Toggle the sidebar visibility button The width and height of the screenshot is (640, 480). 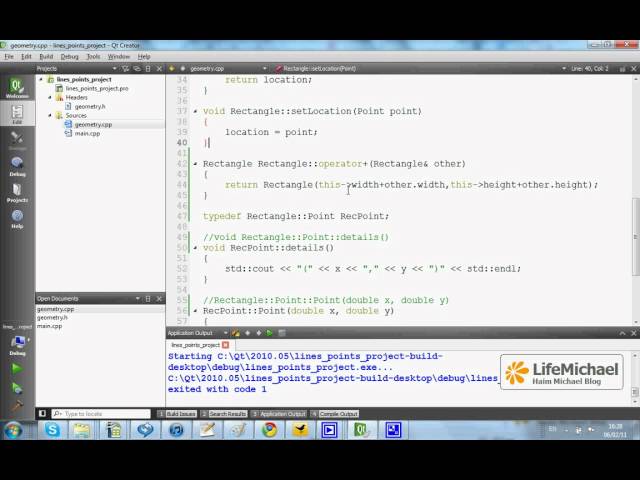click(x=42, y=413)
